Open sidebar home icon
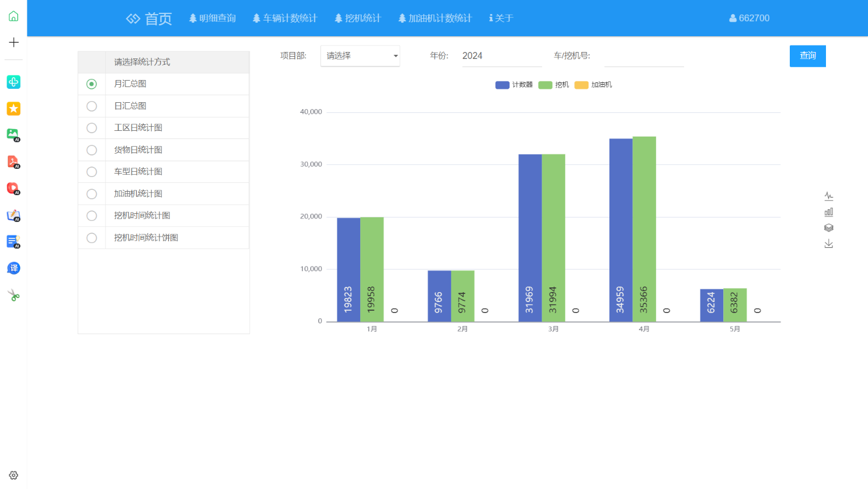This screenshot has width=868, height=489. point(13,16)
